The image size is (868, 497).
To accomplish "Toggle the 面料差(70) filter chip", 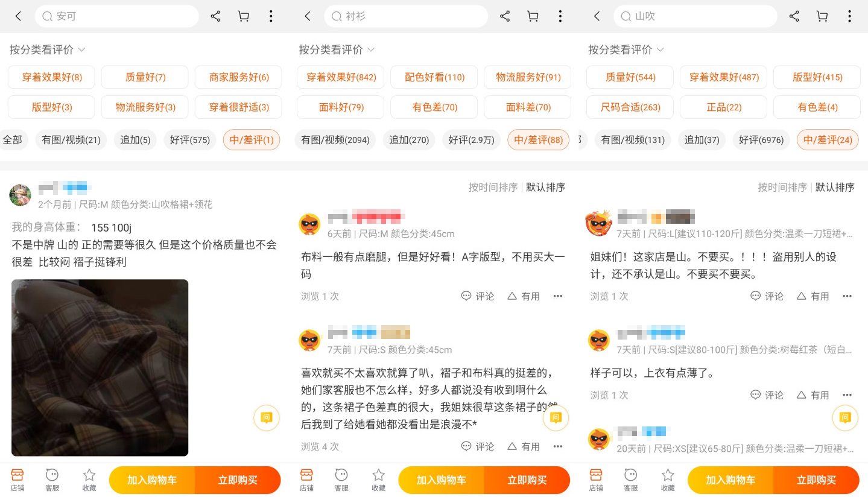I will pos(527,107).
